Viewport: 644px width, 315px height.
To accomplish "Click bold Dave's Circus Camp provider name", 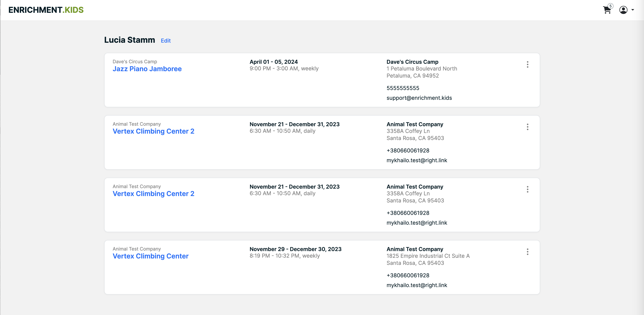I will 412,62.
